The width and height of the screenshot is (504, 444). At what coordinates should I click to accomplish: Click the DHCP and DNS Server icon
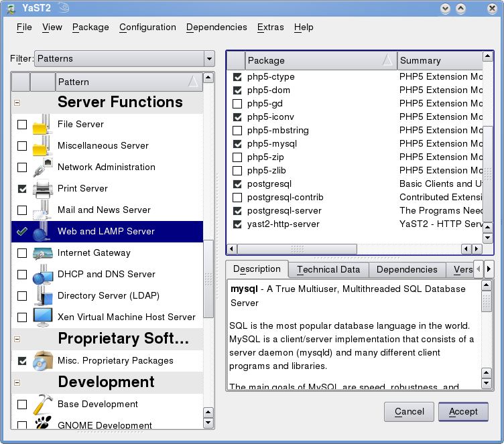[42, 275]
